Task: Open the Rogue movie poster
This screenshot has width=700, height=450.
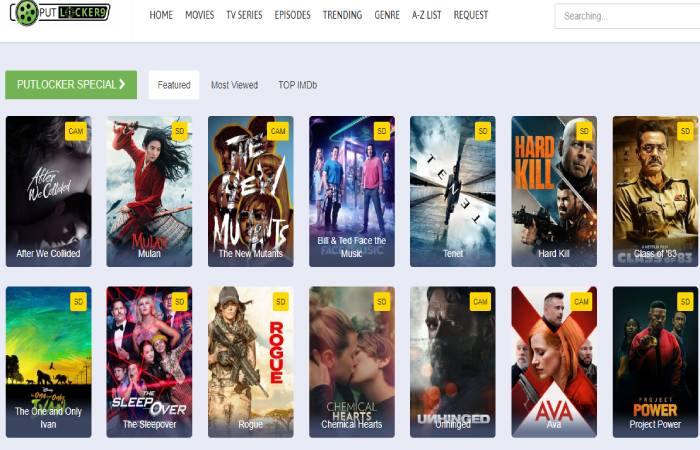Action: coord(250,362)
